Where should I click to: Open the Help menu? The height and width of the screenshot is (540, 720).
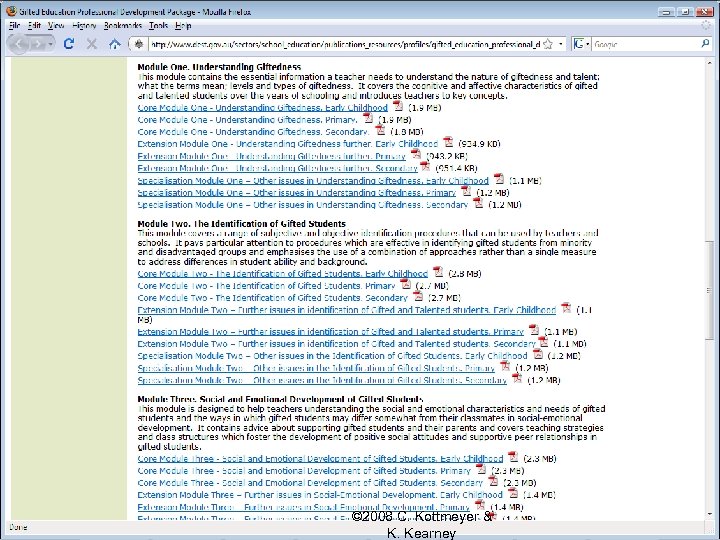pyautogui.click(x=183, y=26)
